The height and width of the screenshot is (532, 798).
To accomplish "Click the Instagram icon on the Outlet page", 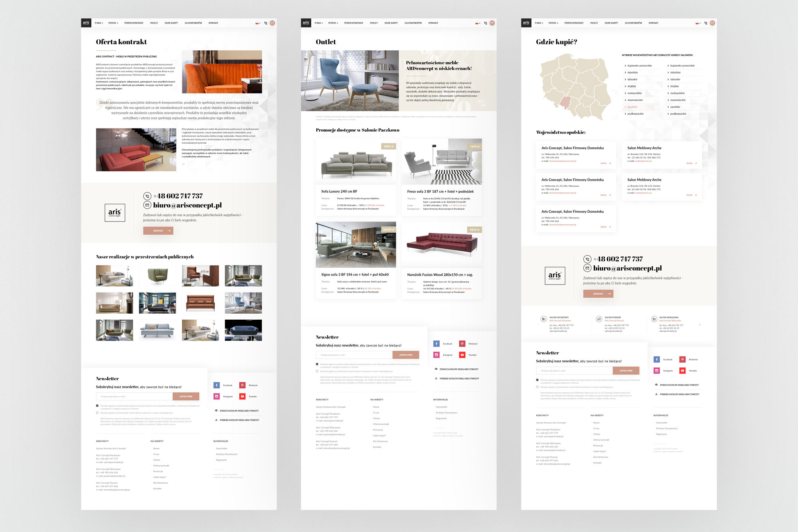I will click(437, 355).
